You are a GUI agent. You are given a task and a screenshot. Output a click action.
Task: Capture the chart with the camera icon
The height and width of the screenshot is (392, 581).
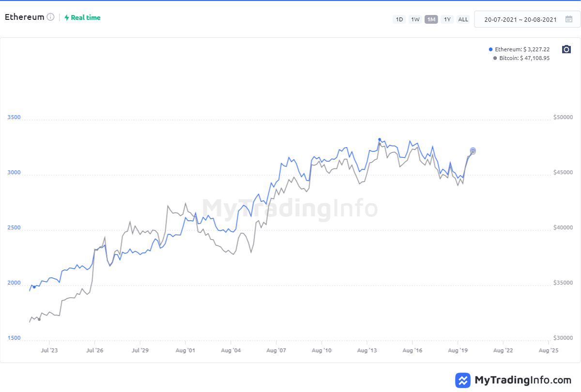[x=566, y=49]
